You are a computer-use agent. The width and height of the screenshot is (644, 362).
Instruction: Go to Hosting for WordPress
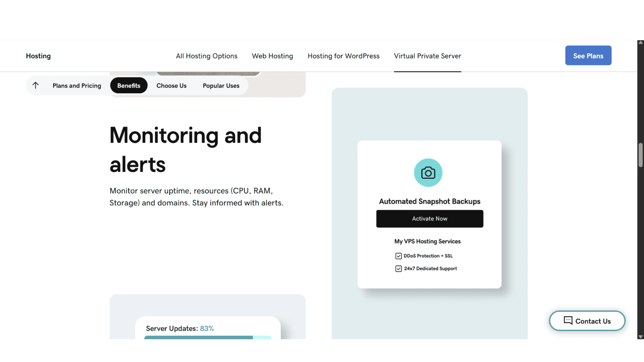pos(343,56)
